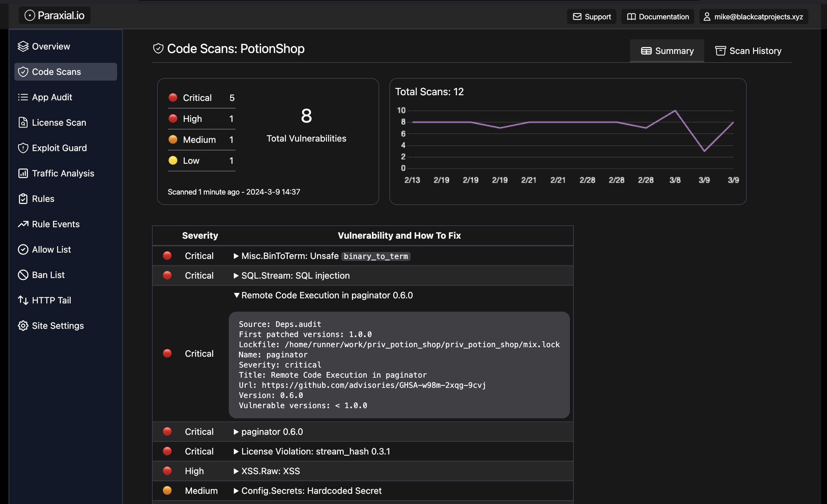The image size is (827, 504).
Task: Open mike@blackcatprojects.xyz account menu
Action: point(753,17)
